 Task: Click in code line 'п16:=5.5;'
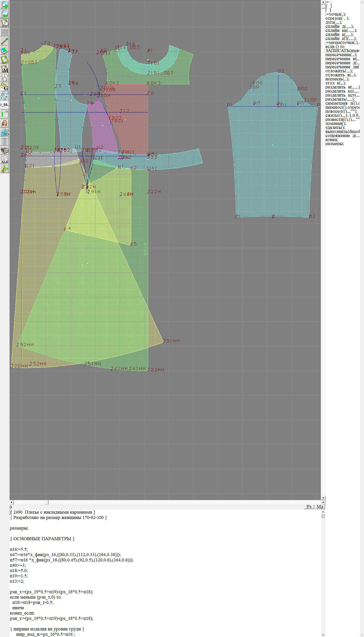tap(19, 549)
